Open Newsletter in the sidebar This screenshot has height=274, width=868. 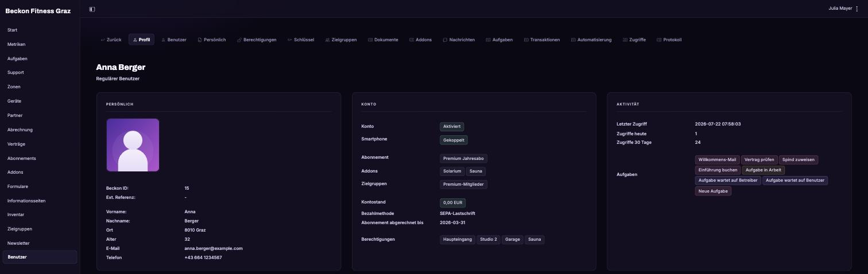(40, 243)
